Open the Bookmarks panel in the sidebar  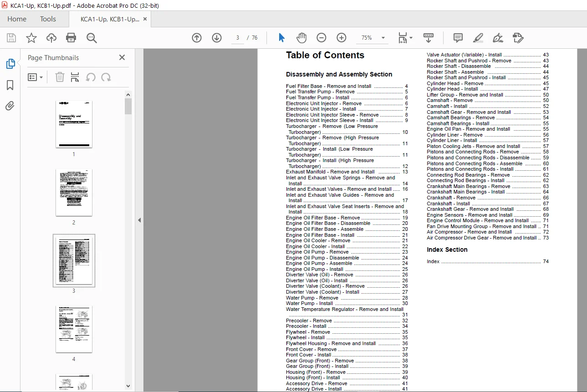(x=10, y=85)
